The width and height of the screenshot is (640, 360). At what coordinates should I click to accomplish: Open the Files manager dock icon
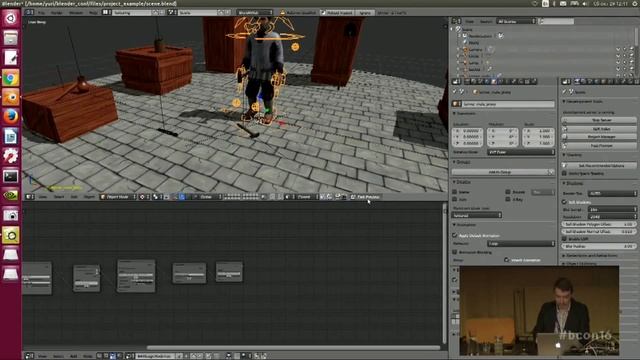pos(11,38)
